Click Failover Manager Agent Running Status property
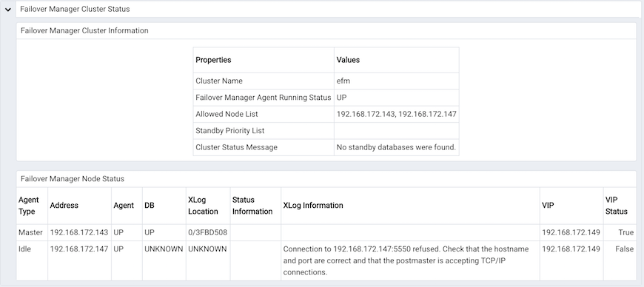Image resolution: width=644 pixels, height=287 pixels. pyautogui.click(x=264, y=98)
